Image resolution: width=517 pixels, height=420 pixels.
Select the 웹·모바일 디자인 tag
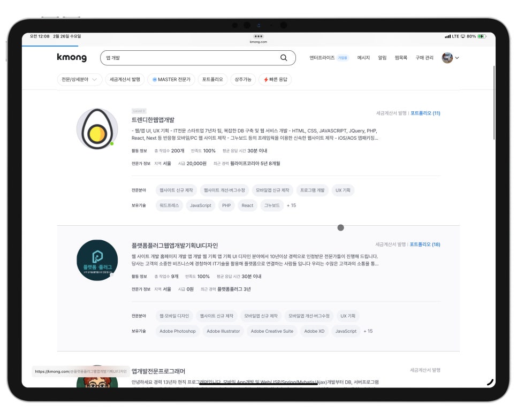coord(174,316)
